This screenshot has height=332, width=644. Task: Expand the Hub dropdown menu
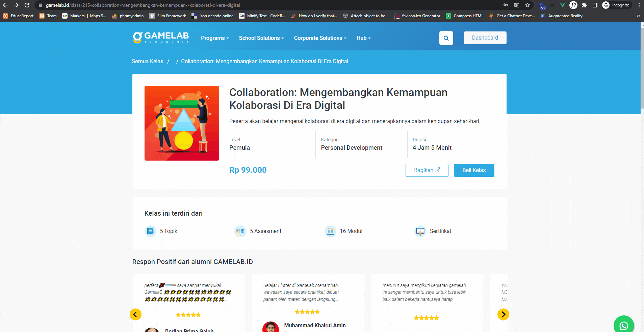[364, 38]
